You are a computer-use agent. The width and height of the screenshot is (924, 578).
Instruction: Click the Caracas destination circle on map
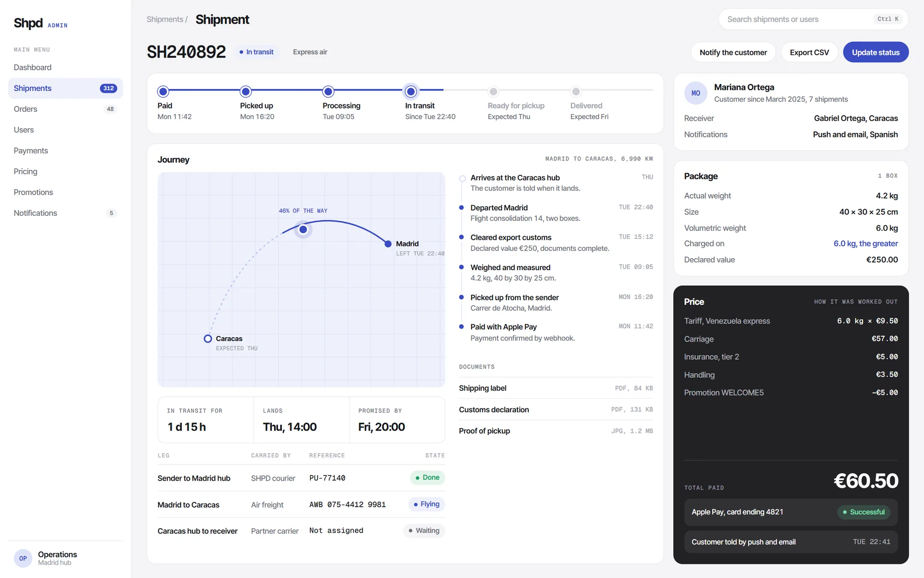[x=208, y=339]
